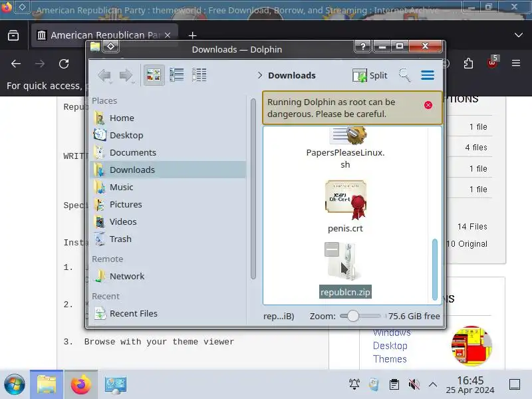532x399 pixels.
Task: Open Desktop in Places panel
Action: [x=169, y=136]
